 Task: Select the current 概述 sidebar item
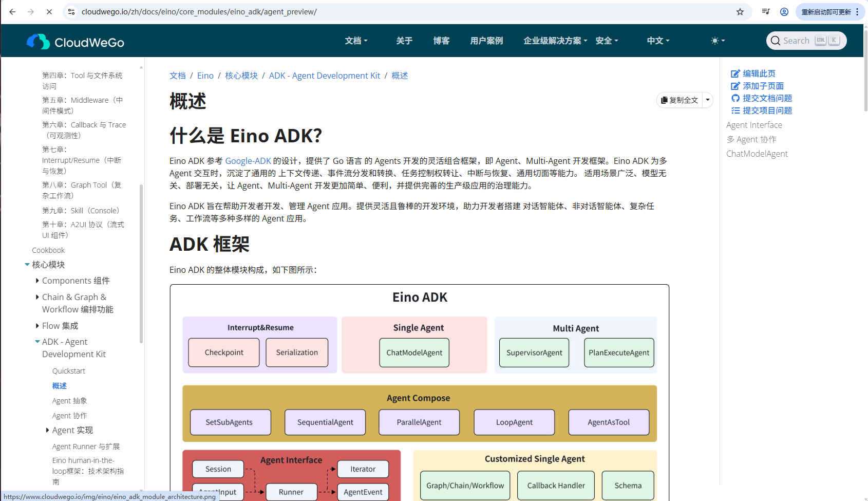[x=60, y=386]
